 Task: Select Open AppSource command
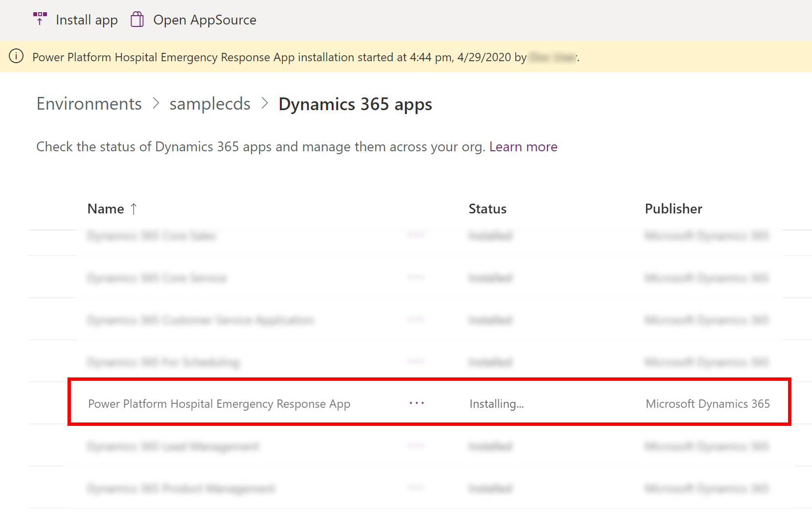tap(193, 20)
